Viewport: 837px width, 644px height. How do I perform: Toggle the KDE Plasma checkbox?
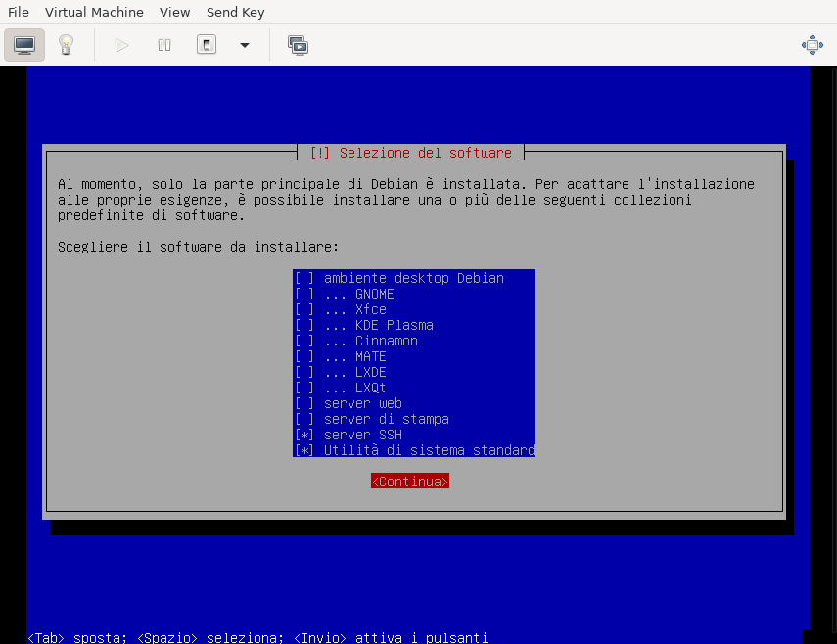click(304, 325)
